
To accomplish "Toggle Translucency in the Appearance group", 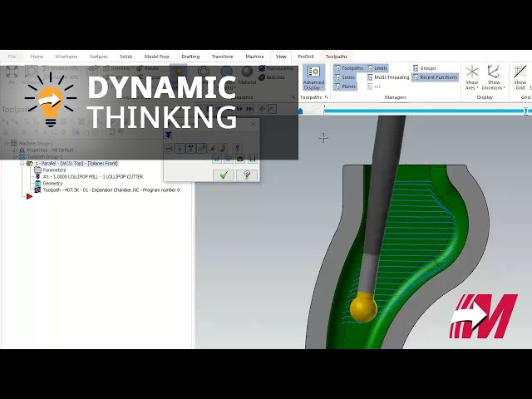I will tap(276, 68).
